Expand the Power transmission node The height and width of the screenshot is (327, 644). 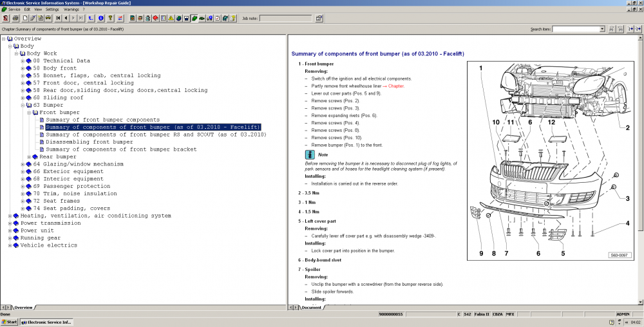tap(10, 223)
